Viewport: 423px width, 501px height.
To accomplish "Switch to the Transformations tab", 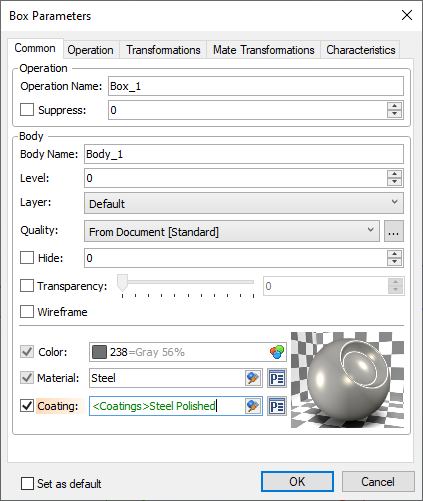I will coord(163,50).
